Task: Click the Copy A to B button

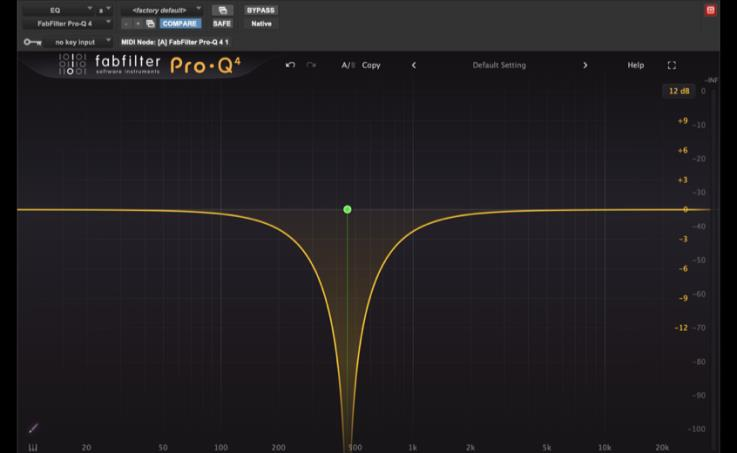Action: [x=371, y=65]
